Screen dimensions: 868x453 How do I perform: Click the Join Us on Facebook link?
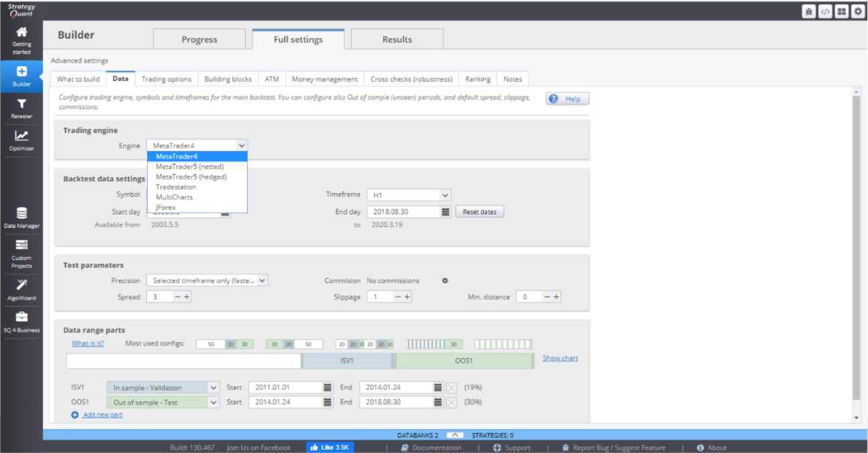click(259, 448)
